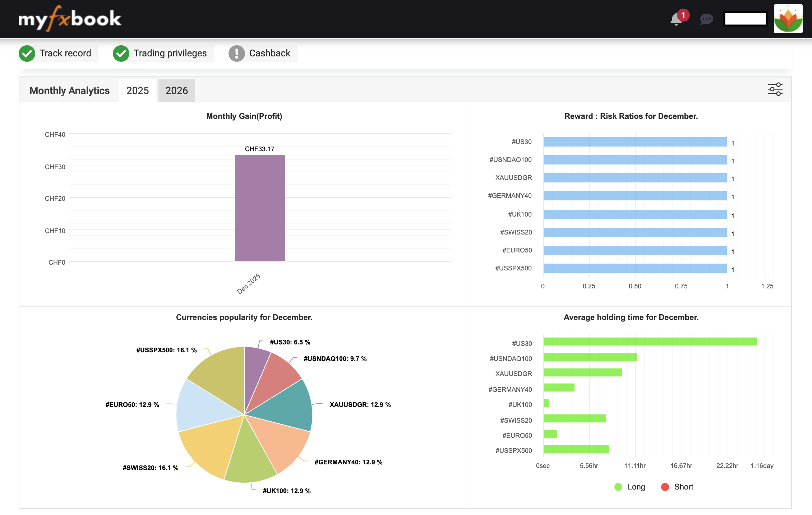The image size is (812, 515).
Task: Open the Trading privileges status link
Action: pos(170,54)
